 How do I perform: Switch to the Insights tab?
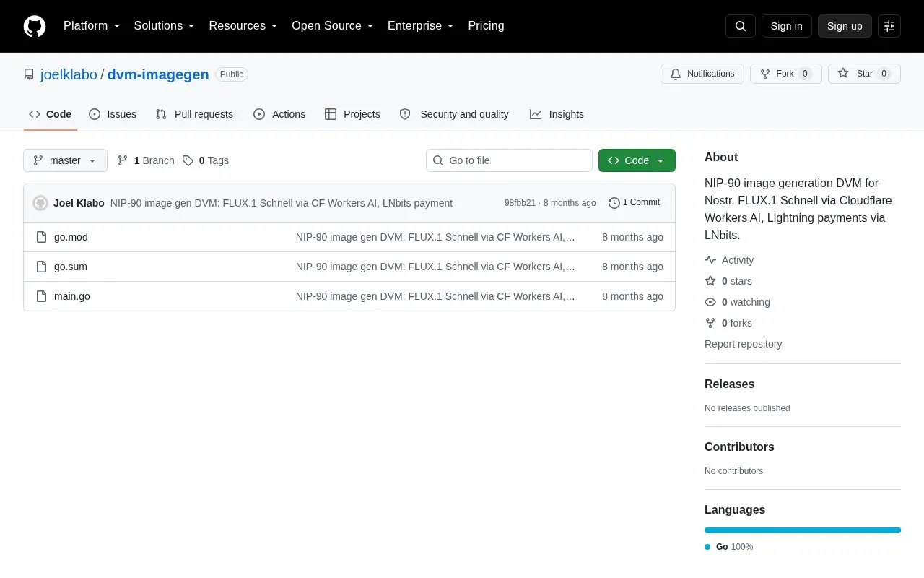coord(557,114)
